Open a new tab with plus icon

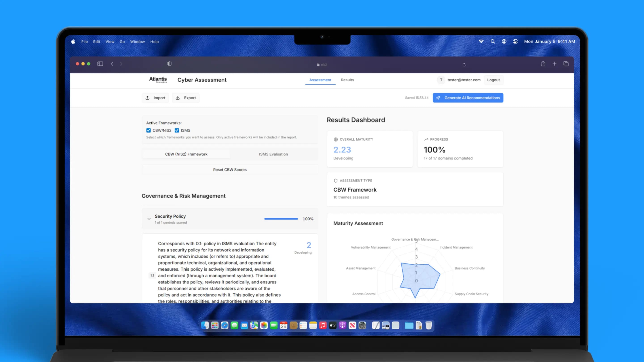pos(555,64)
